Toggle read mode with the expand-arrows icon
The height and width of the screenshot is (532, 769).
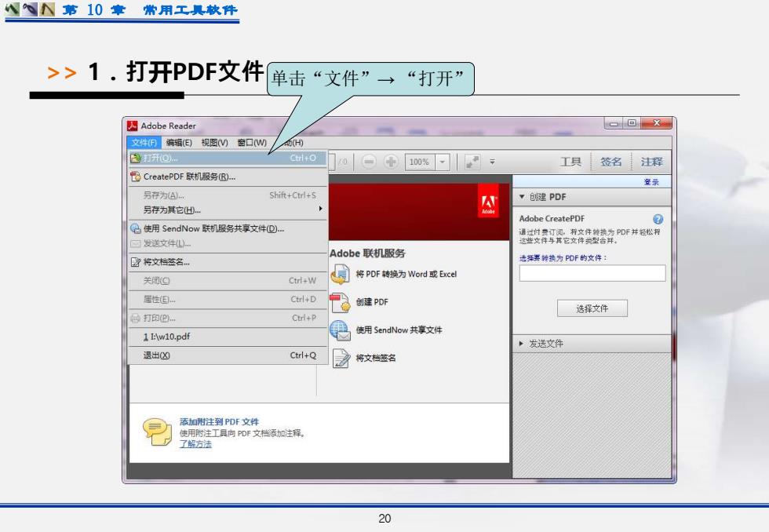(x=472, y=162)
